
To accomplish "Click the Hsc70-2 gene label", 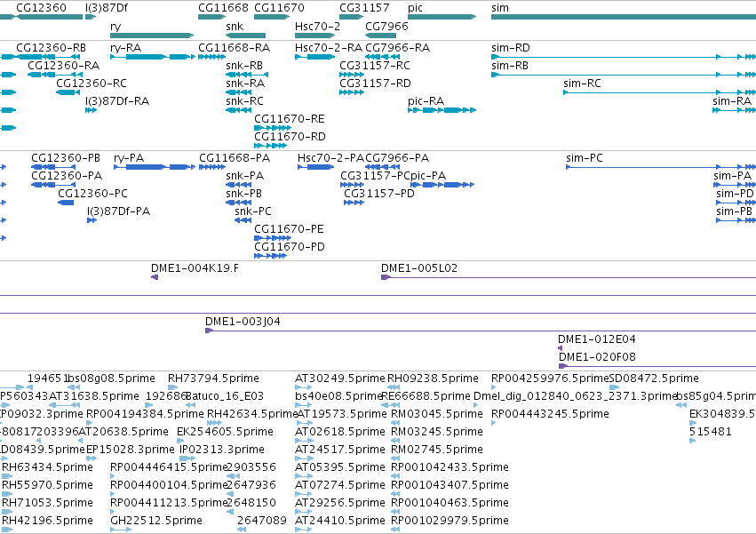I will coord(317,26).
